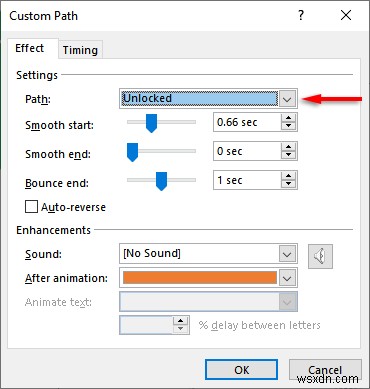Viewport: 370px width, 389px height.
Task: Expand the Path dropdown arrow
Action: 287,99
